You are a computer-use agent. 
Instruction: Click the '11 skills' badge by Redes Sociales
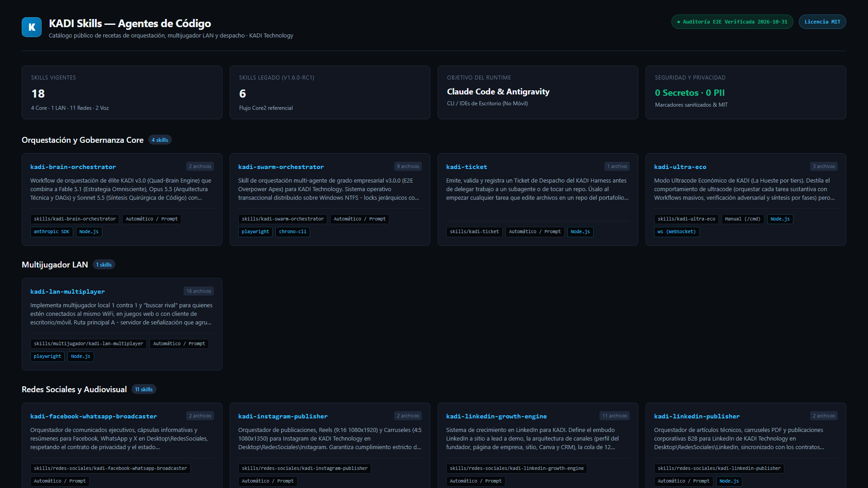(144, 389)
